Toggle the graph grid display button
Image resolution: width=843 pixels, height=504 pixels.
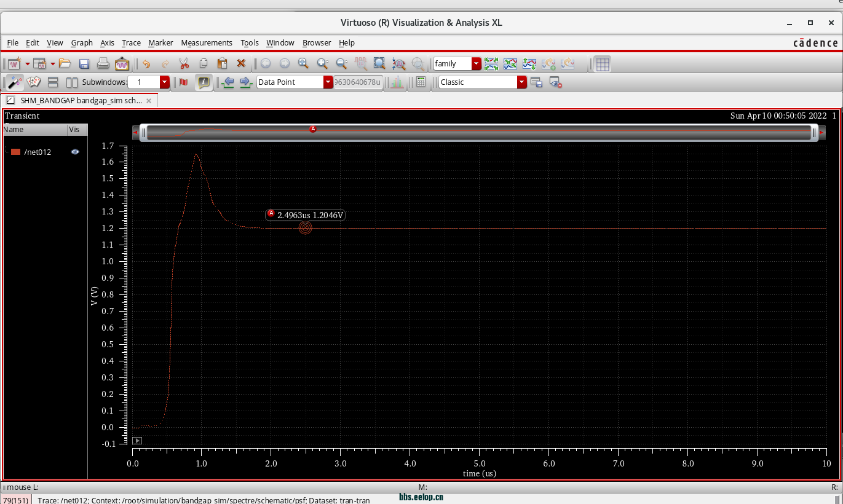coord(603,64)
